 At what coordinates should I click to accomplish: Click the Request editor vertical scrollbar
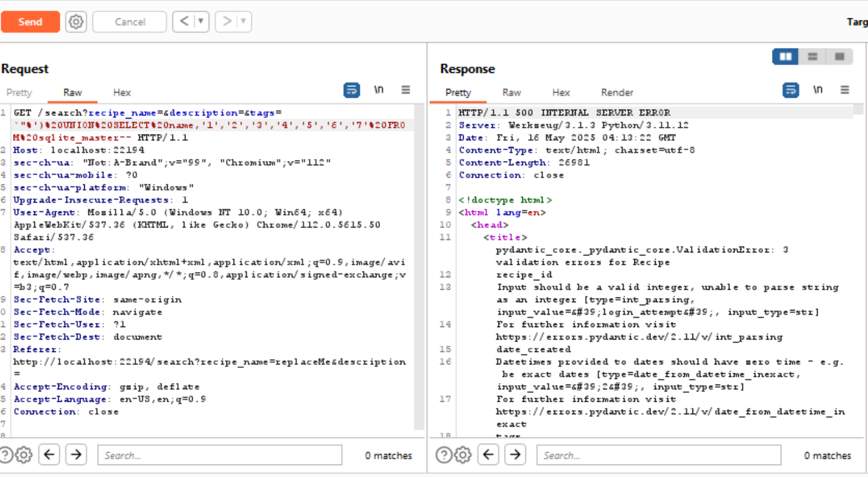click(x=419, y=268)
